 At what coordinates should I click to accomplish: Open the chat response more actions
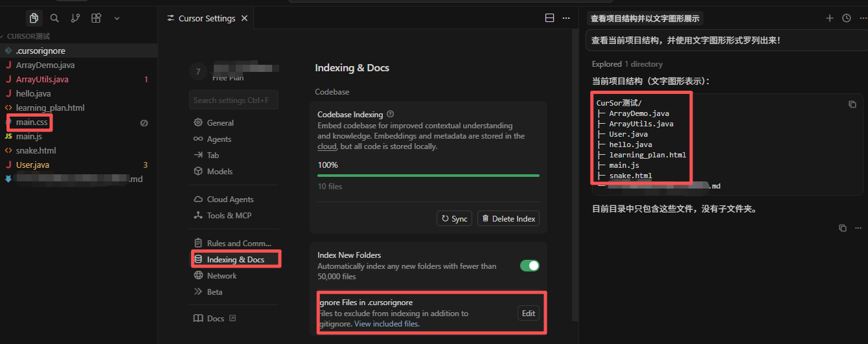coord(858,228)
